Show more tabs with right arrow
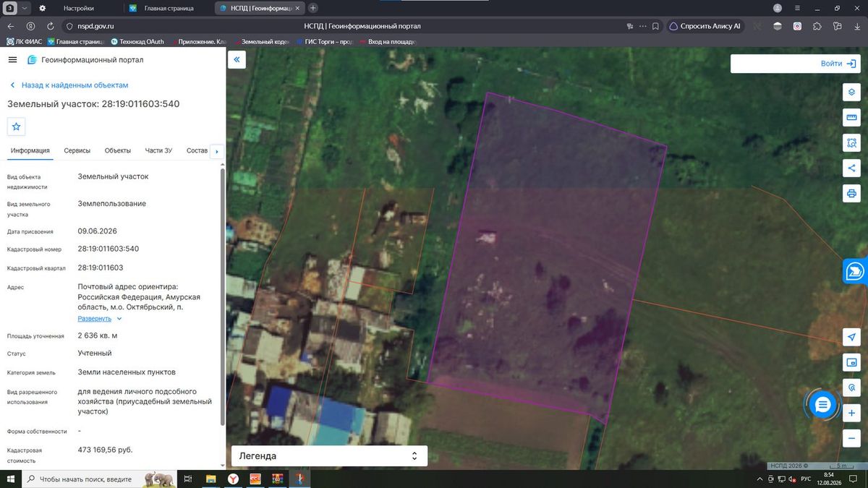868x488 pixels. [x=216, y=151]
